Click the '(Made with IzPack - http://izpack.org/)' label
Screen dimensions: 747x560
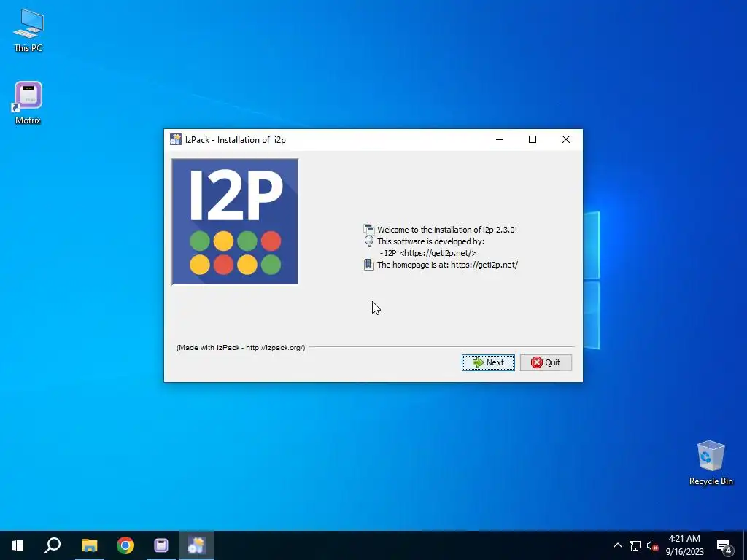coord(241,348)
